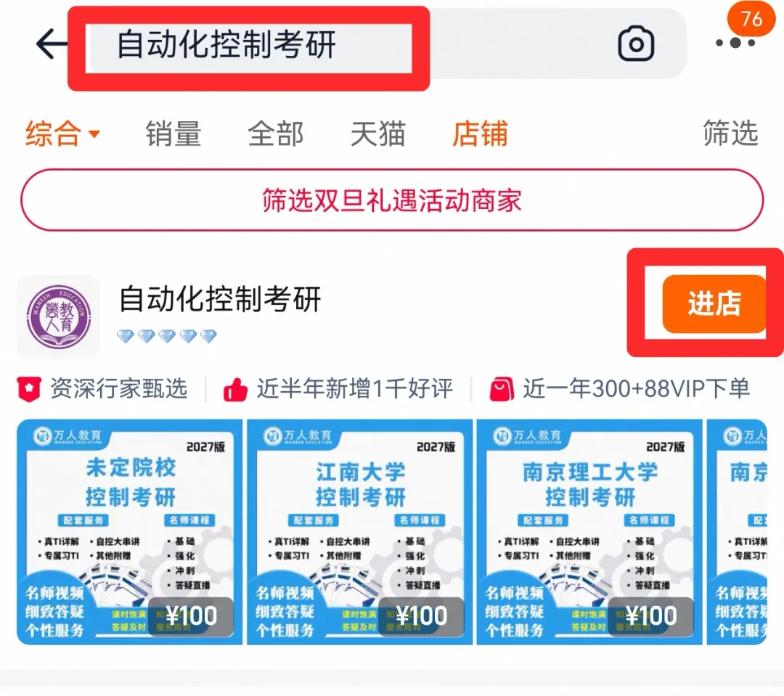Select the 天猫 tab
This screenshot has width=784, height=696.
[378, 134]
